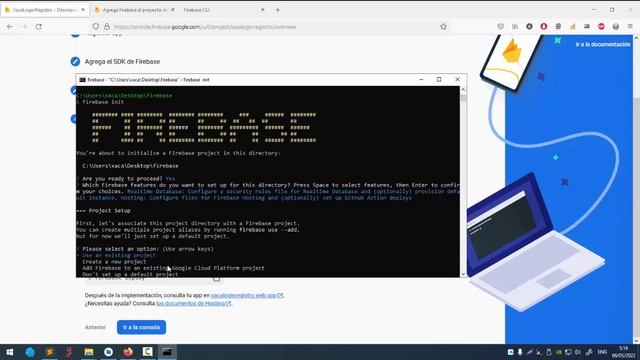Switch to the Firebase CLI tab
Screen dimensions: 640x360
[224, 10]
